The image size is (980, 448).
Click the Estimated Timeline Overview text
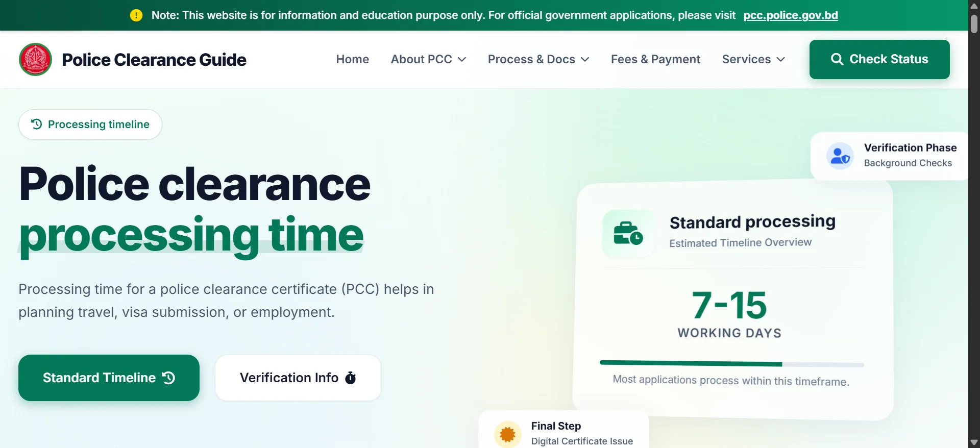(x=740, y=242)
